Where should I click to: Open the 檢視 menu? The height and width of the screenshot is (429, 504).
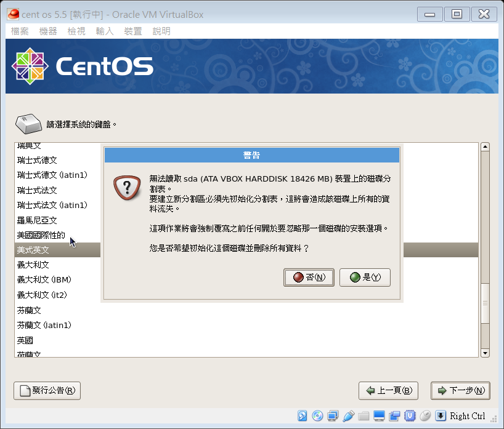[76, 31]
